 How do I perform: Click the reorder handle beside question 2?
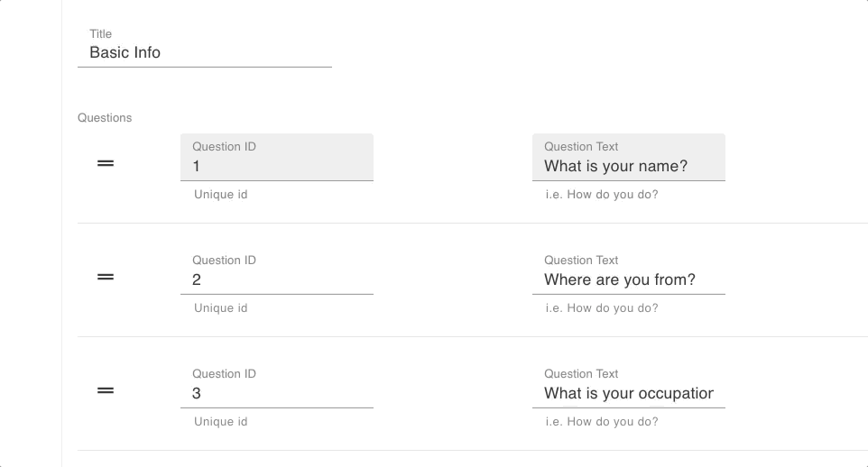pos(106,277)
